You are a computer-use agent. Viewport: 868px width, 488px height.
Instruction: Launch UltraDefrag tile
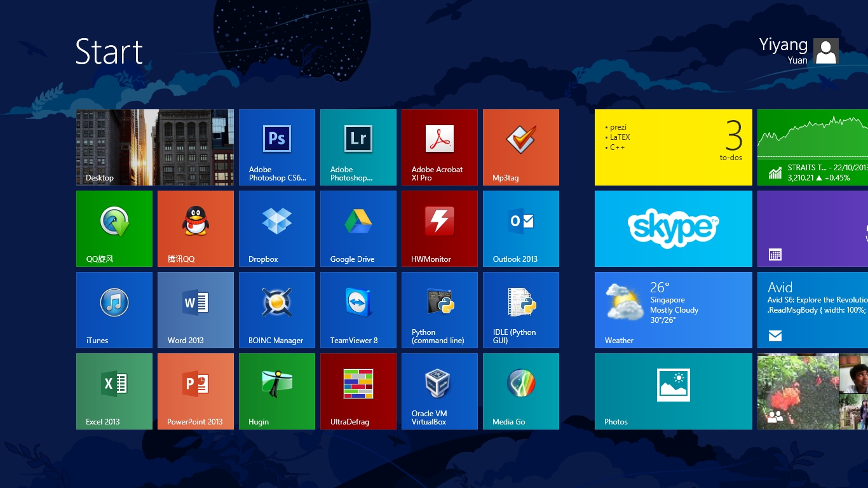pos(358,391)
